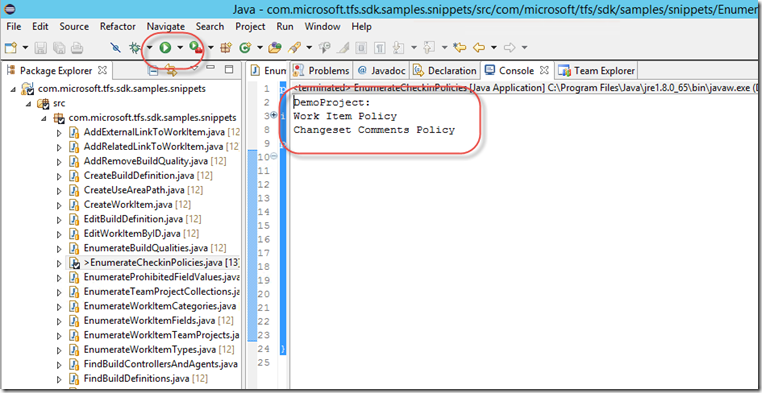Click the Print icon in toolbar
This screenshot has height=393, width=762.
(x=77, y=48)
